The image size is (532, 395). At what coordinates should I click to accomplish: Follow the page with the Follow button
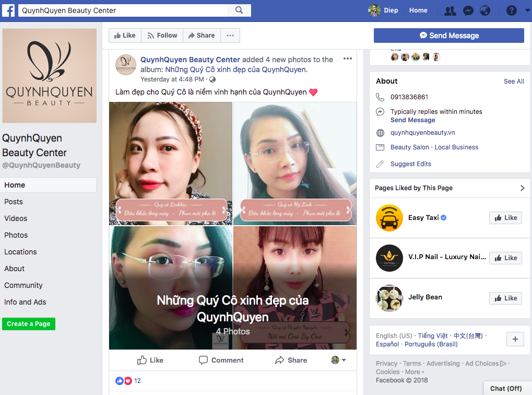click(x=162, y=36)
